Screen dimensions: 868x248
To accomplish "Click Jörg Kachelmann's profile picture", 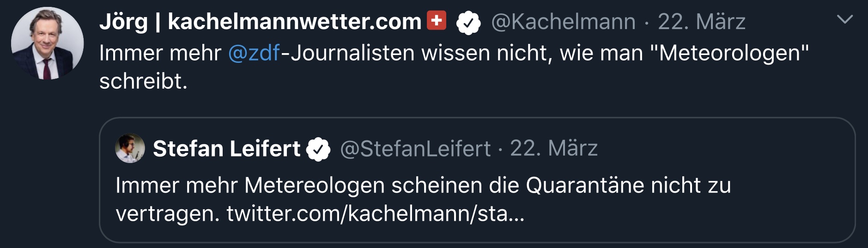I will 47,43.
